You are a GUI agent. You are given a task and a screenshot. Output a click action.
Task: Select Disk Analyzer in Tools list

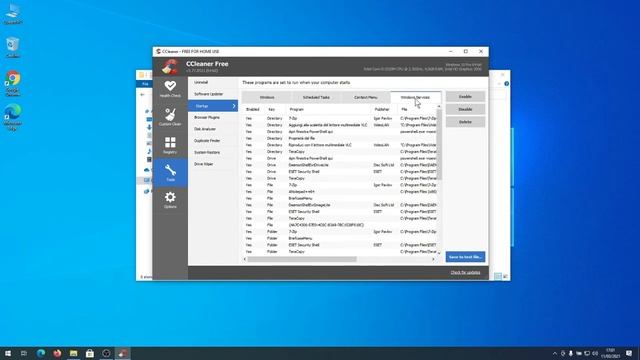(213, 129)
